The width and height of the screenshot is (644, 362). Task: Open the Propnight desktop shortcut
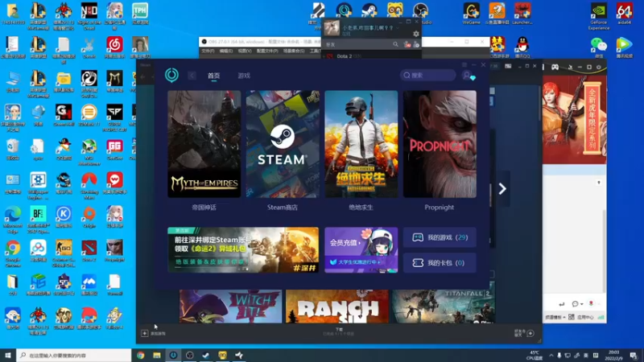pos(114,251)
